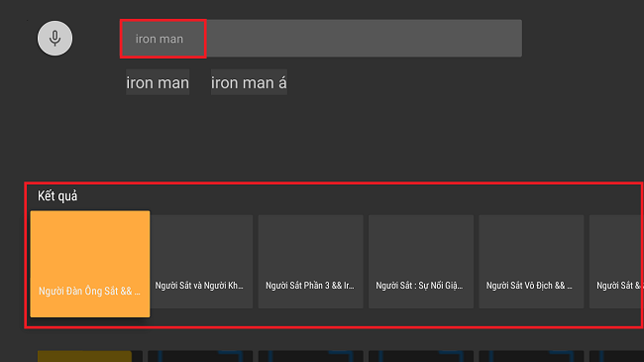Image resolution: width=644 pixels, height=362 pixels.
Task: Open 'Người Sắt Vô Địch' result card
Action: 531,262
